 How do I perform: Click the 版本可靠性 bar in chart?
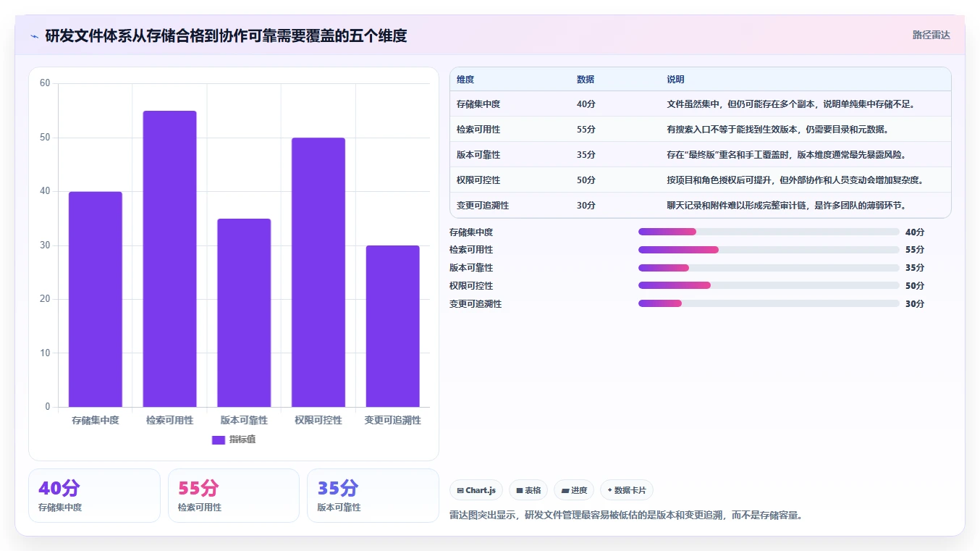tap(244, 313)
